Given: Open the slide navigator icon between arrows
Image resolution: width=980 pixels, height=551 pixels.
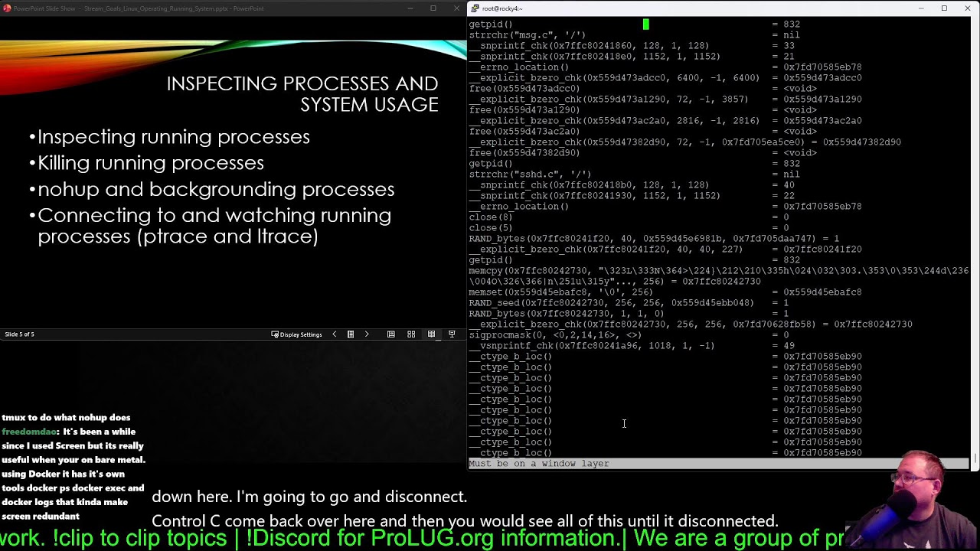Looking at the screenshot, I should [x=351, y=334].
